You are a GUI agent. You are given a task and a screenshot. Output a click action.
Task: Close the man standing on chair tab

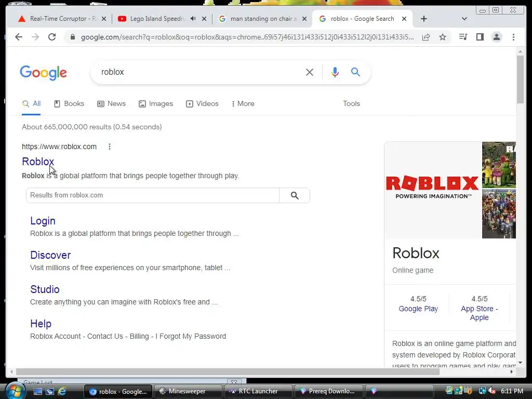click(x=304, y=19)
